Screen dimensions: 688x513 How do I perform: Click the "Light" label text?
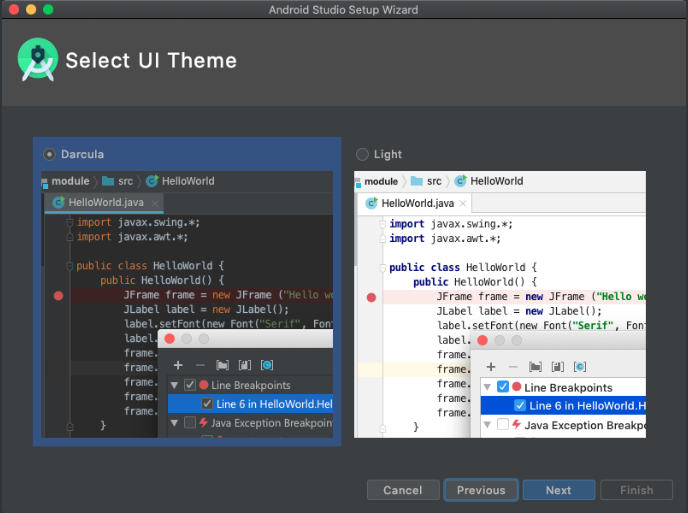(x=388, y=154)
